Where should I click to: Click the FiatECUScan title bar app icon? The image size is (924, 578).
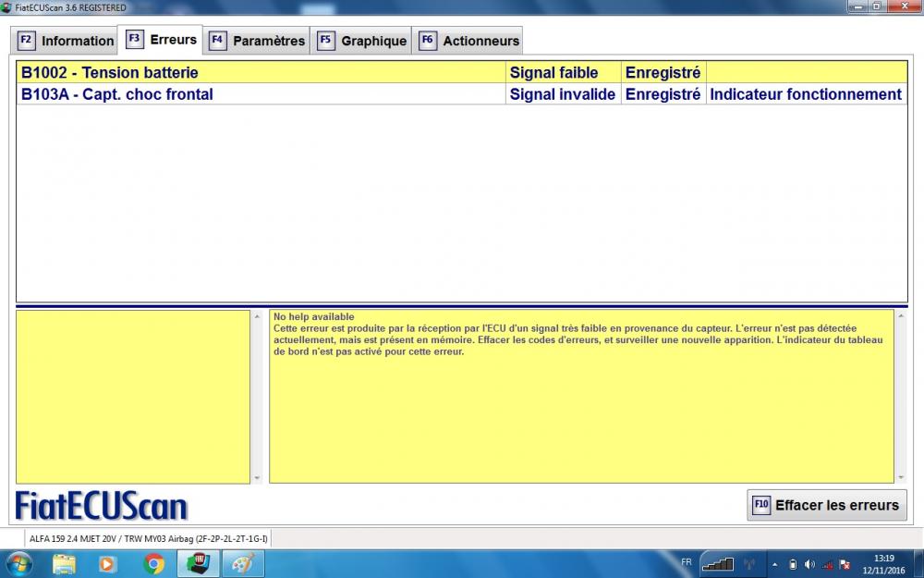coord(6,7)
